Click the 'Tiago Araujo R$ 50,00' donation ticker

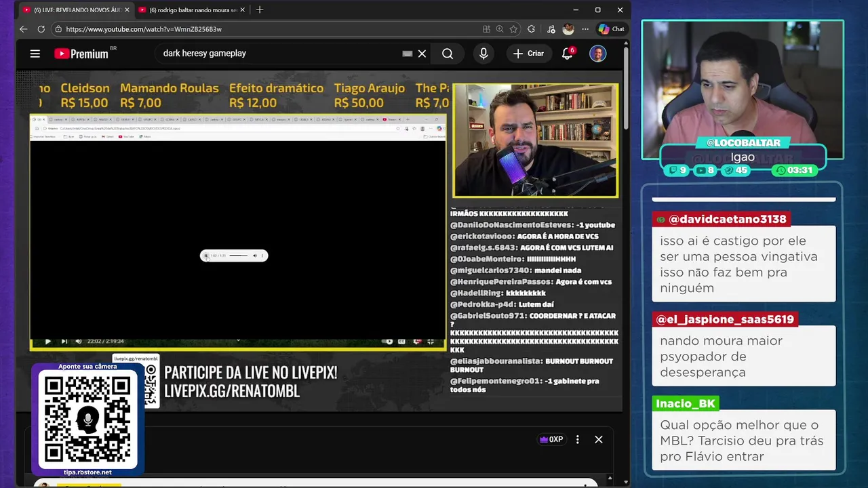[370, 96]
